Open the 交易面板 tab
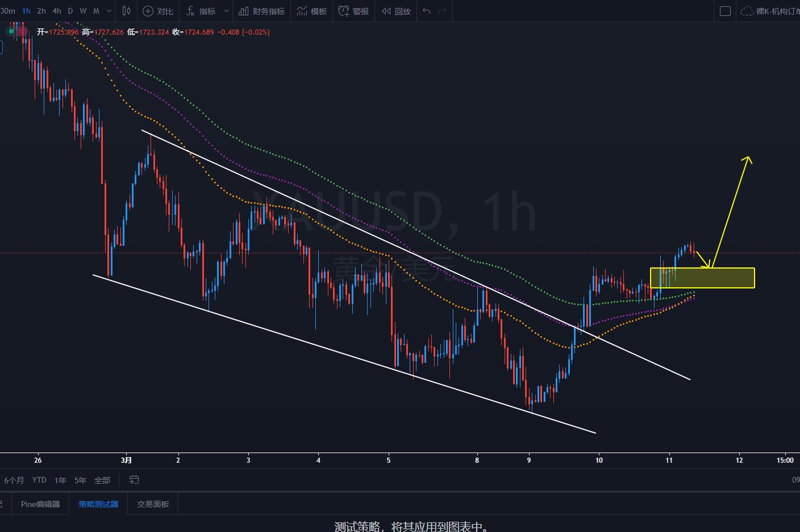 pyautogui.click(x=153, y=504)
